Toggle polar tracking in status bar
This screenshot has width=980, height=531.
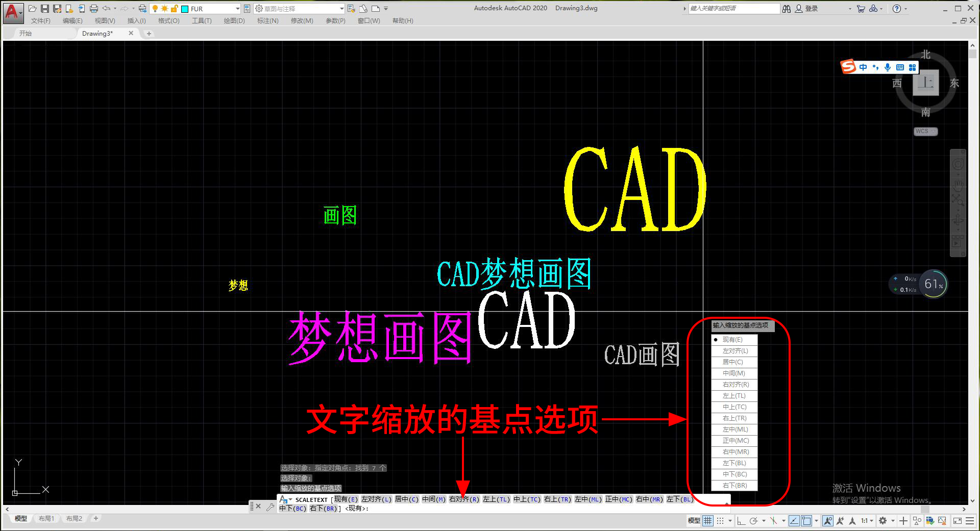coord(753,521)
